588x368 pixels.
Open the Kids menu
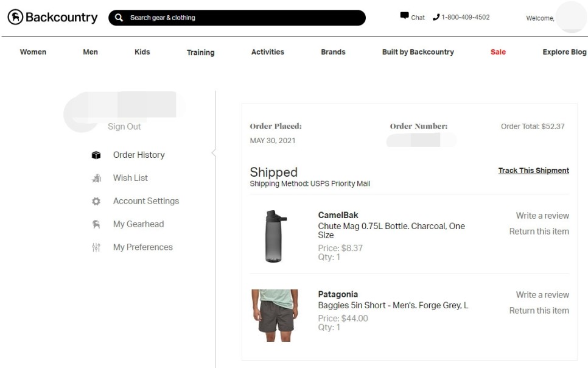[x=142, y=52]
